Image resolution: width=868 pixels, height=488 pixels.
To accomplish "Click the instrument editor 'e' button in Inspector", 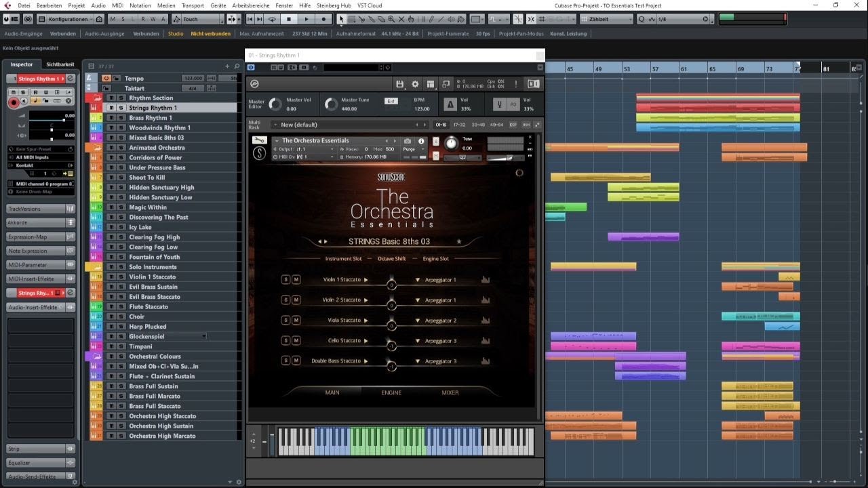I will point(70,79).
